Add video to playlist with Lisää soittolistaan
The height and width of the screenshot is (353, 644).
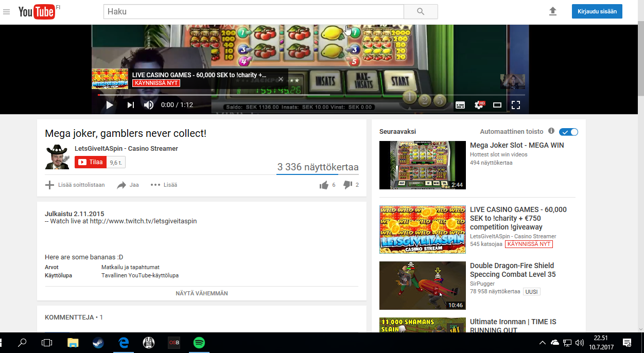[x=75, y=185]
